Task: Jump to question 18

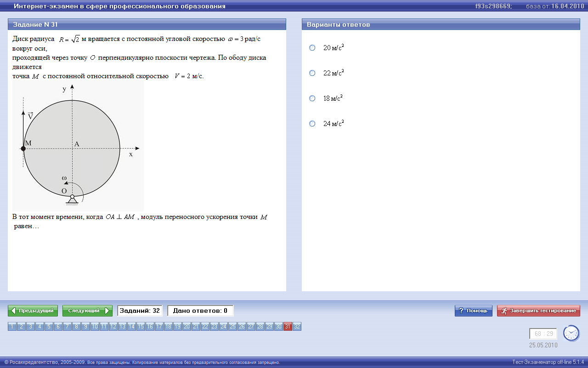Action: pos(169,327)
